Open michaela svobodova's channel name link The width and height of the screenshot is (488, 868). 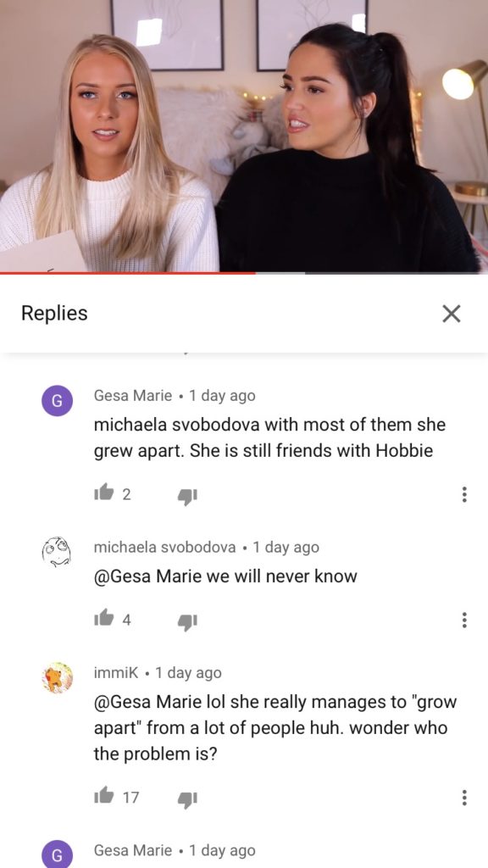click(x=165, y=547)
